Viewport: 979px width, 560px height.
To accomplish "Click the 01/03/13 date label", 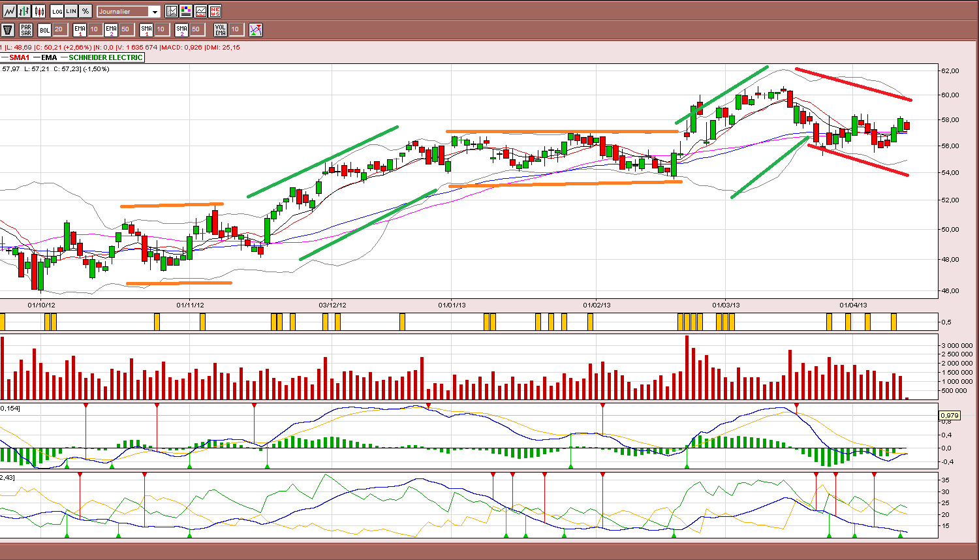I will (726, 305).
